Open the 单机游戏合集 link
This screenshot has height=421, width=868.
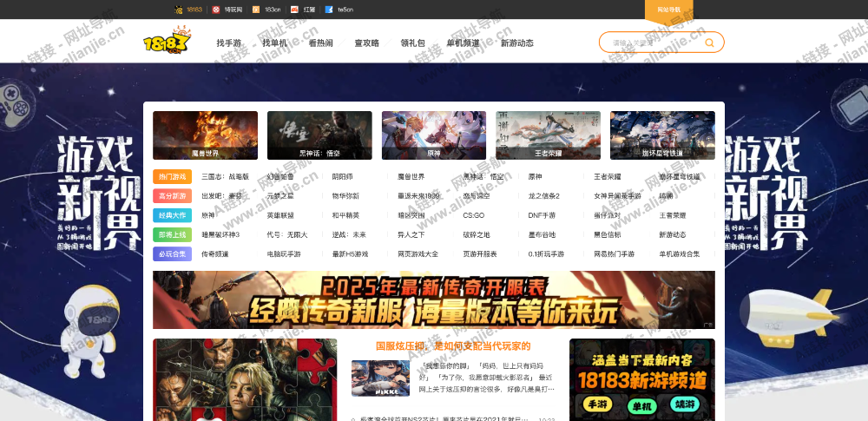click(680, 254)
